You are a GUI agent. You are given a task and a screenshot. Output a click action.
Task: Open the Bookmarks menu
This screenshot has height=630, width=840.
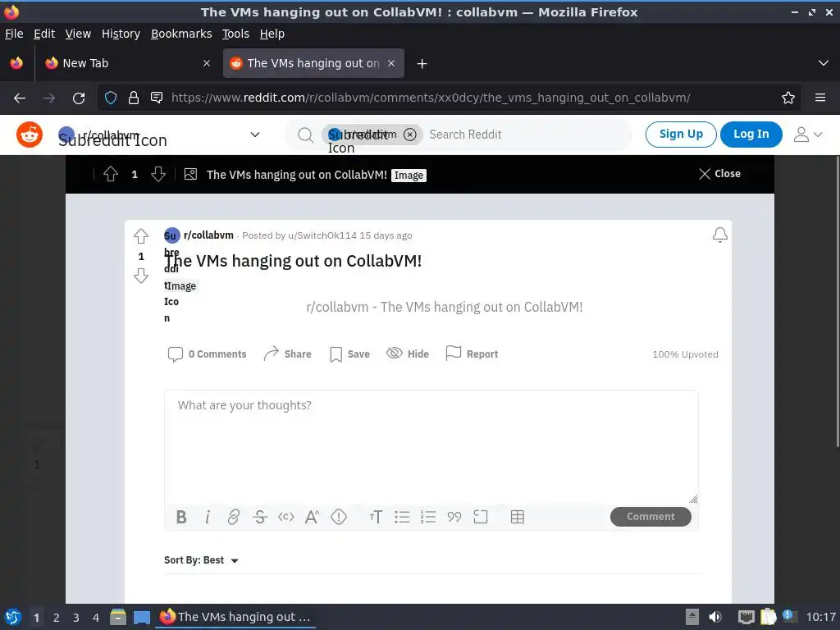[x=181, y=34]
